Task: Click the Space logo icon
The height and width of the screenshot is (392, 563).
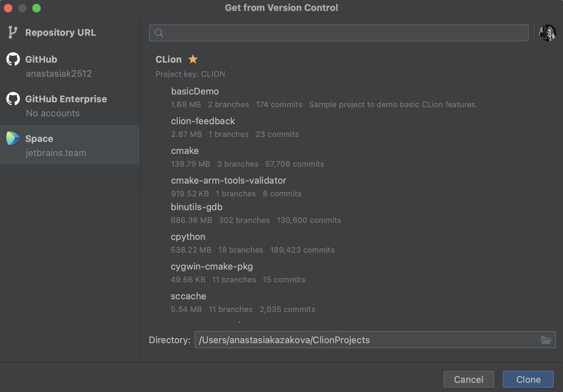Action: click(x=13, y=138)
